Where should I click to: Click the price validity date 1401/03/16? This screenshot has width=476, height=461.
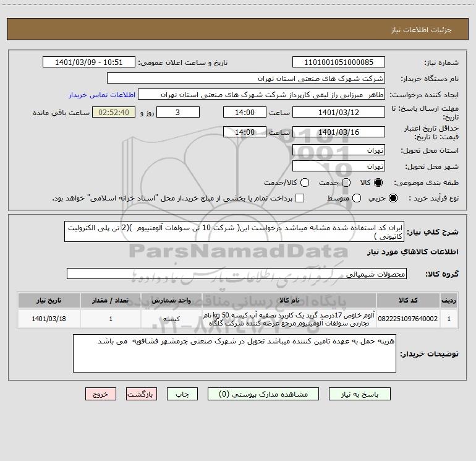[339, 132]
